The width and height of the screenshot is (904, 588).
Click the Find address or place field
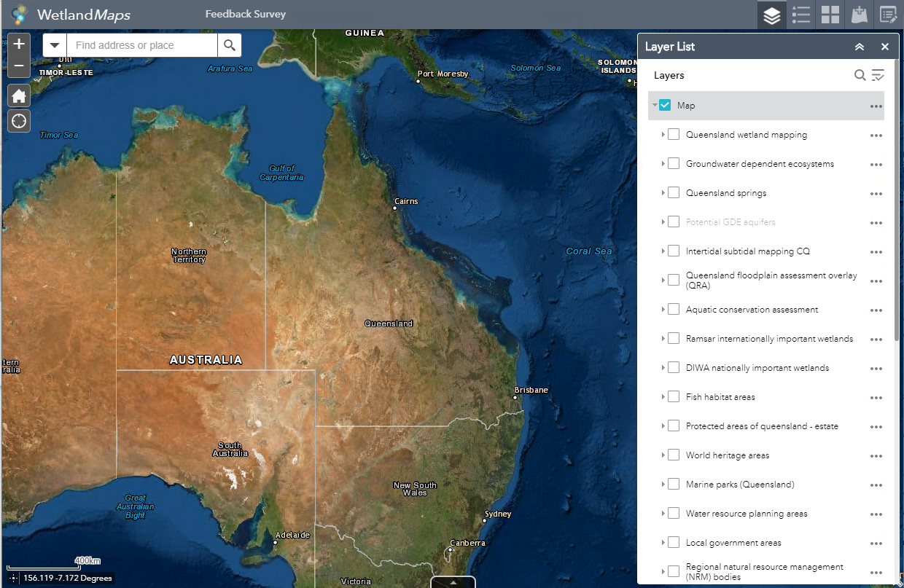coord(142,45)
